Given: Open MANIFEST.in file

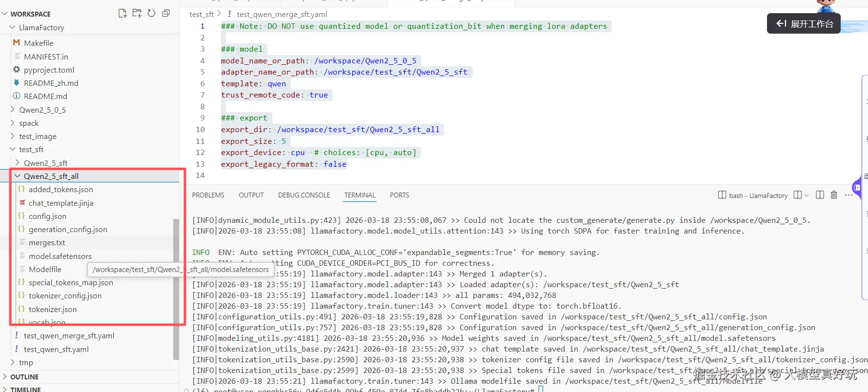Looking at the screenshot, I should click(46, 57).
